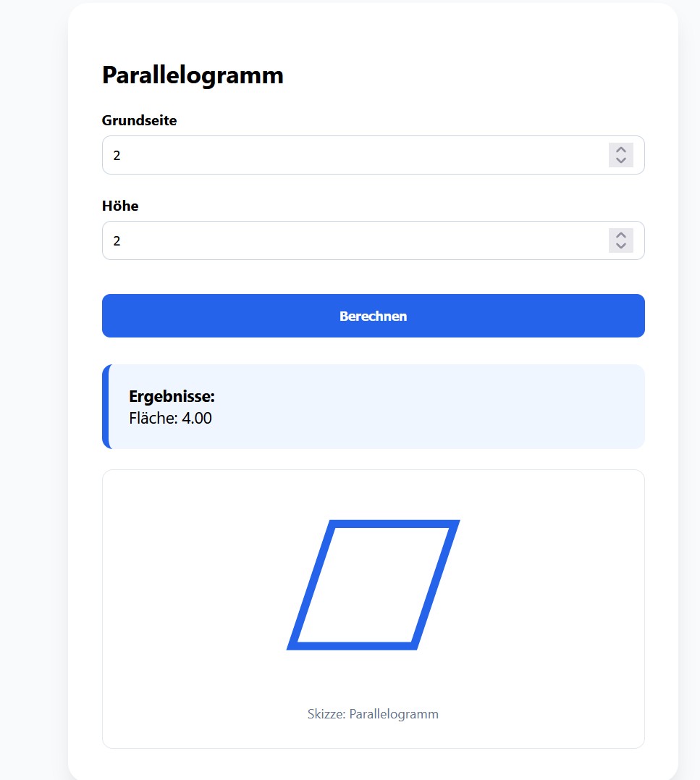The image size is (700, 780).
Task: Focus the Grundseite number field
Action: pos(373,155)
